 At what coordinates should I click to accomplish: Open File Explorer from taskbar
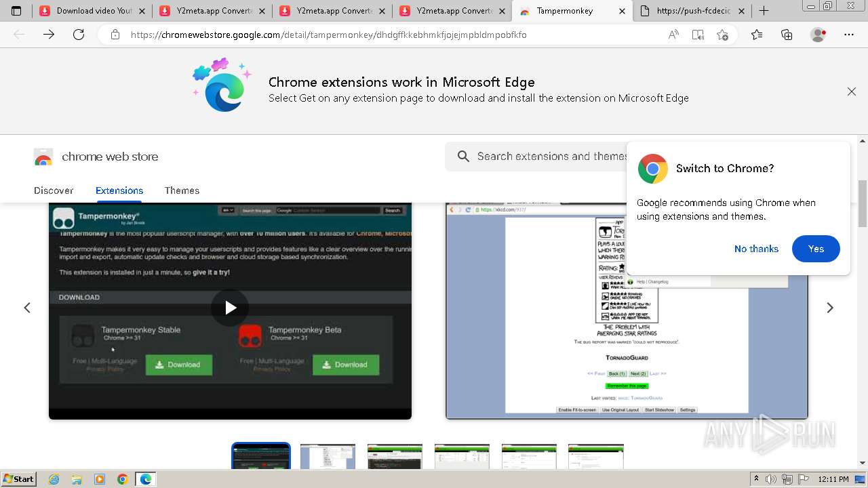tap(77, 479)
